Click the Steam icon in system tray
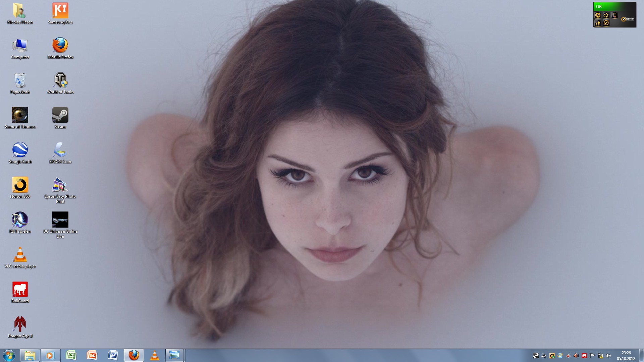This screenshot has width=644, height=362. click(536, 356)
